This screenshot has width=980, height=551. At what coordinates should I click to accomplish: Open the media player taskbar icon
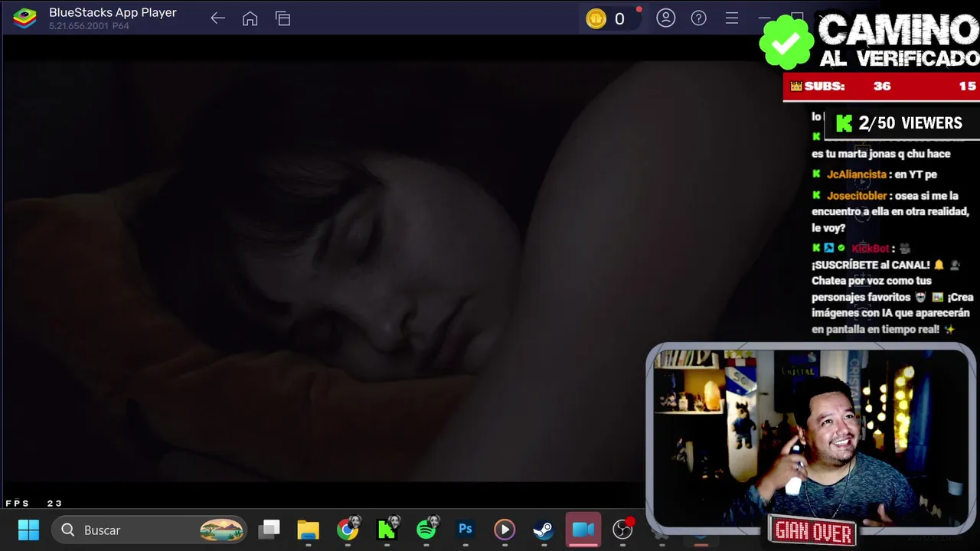click(x=505, y=530)
